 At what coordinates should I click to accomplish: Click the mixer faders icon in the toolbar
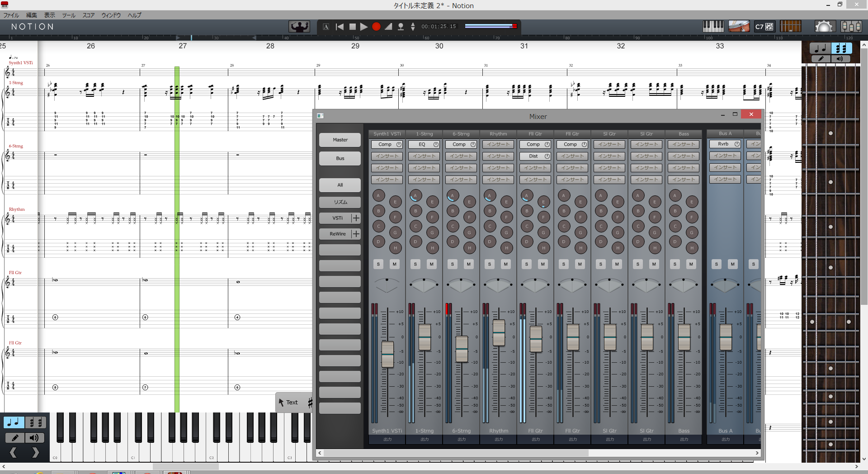tap(851, 27)
